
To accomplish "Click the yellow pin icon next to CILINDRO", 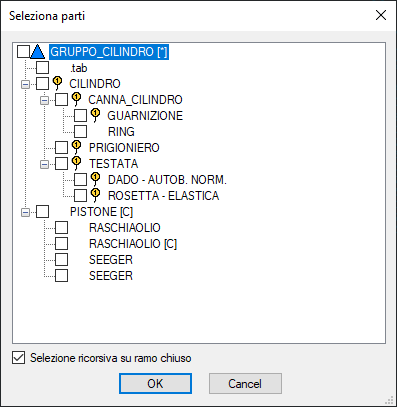I will (58, 83).
